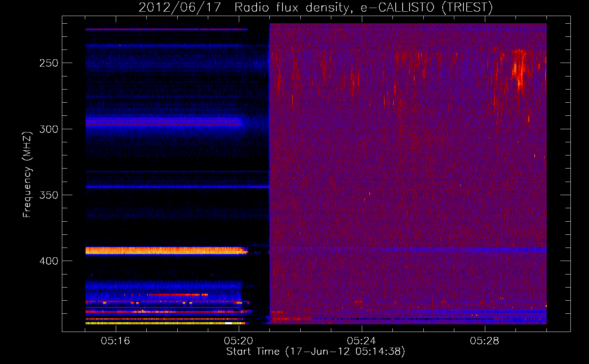Click the 05:20 time tick label
This screenshot has height=364, width=589.
coord(238,341)
